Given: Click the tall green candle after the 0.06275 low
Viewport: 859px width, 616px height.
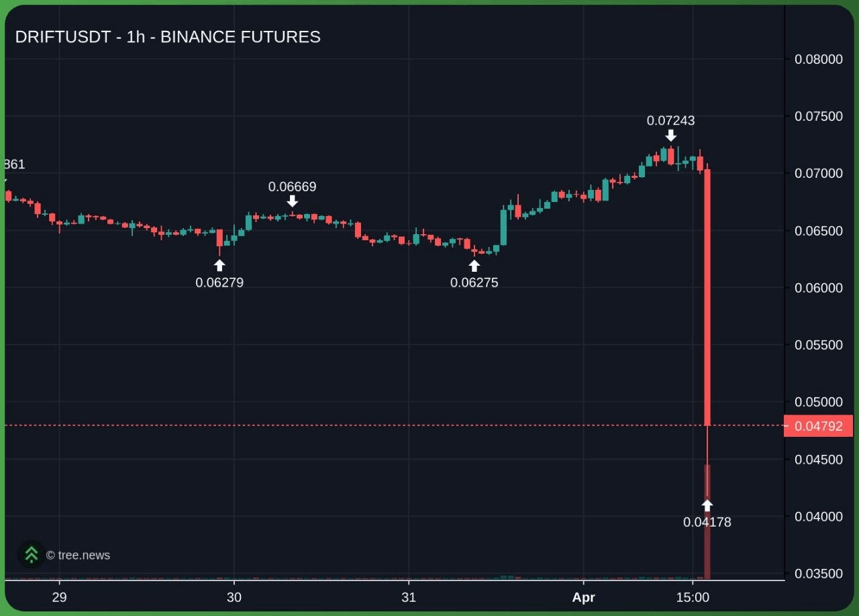Looking at the screenshot, I should coord(503,227).
